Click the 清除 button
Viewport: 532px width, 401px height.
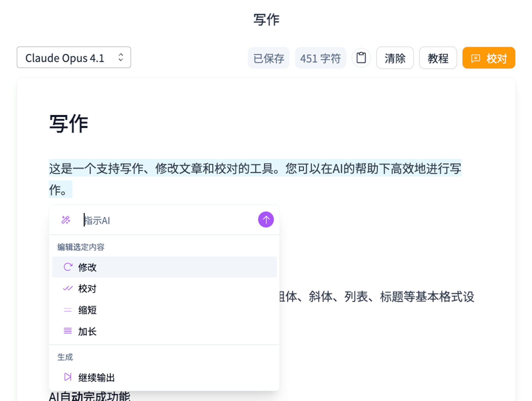coord(394,58)
